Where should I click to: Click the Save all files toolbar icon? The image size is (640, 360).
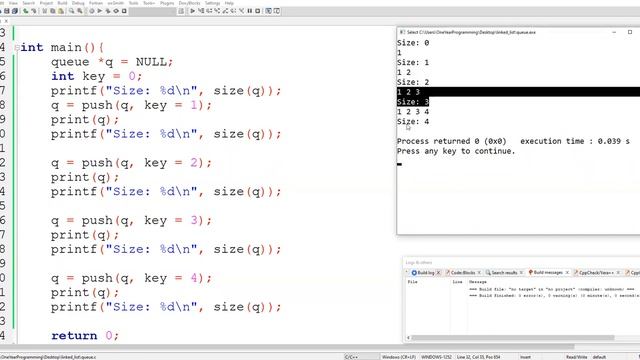(x=15, y=11)
